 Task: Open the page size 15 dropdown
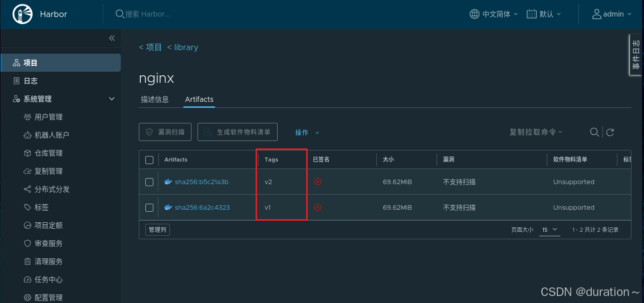[x=549, y=230]
